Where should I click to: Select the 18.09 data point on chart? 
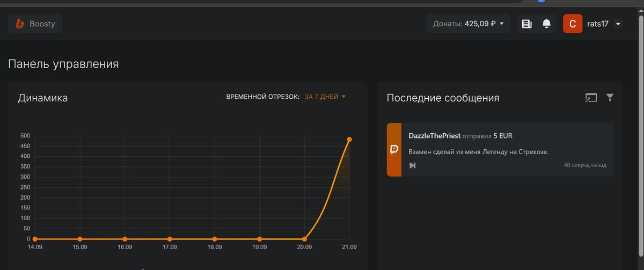click(215, 239)
